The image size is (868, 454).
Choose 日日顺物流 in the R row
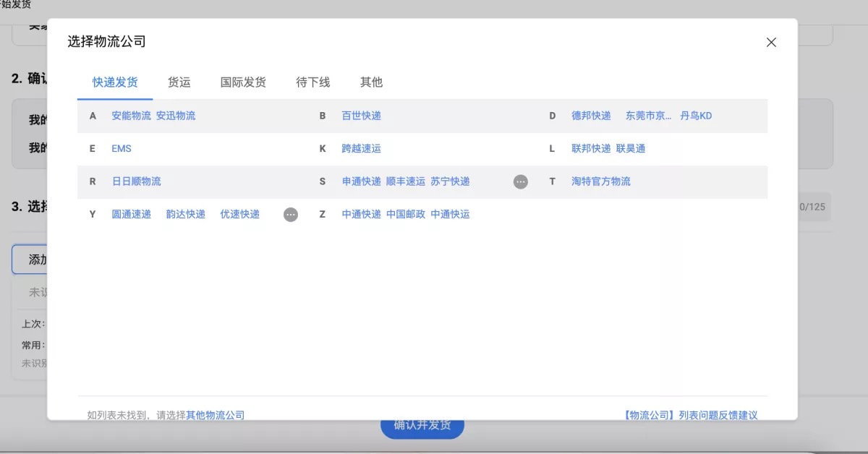coord(136,181)
